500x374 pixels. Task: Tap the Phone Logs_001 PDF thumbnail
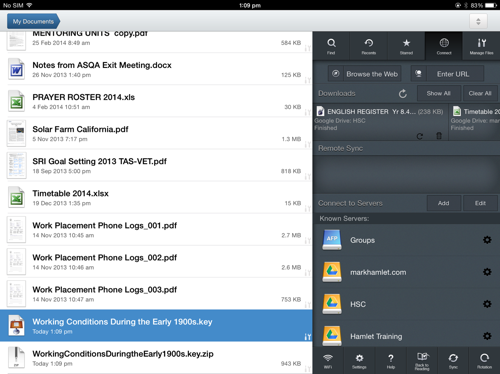16,230
